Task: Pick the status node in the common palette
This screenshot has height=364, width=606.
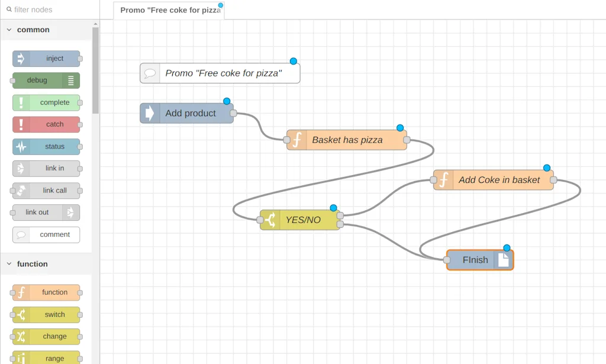Action: point(47,146)
